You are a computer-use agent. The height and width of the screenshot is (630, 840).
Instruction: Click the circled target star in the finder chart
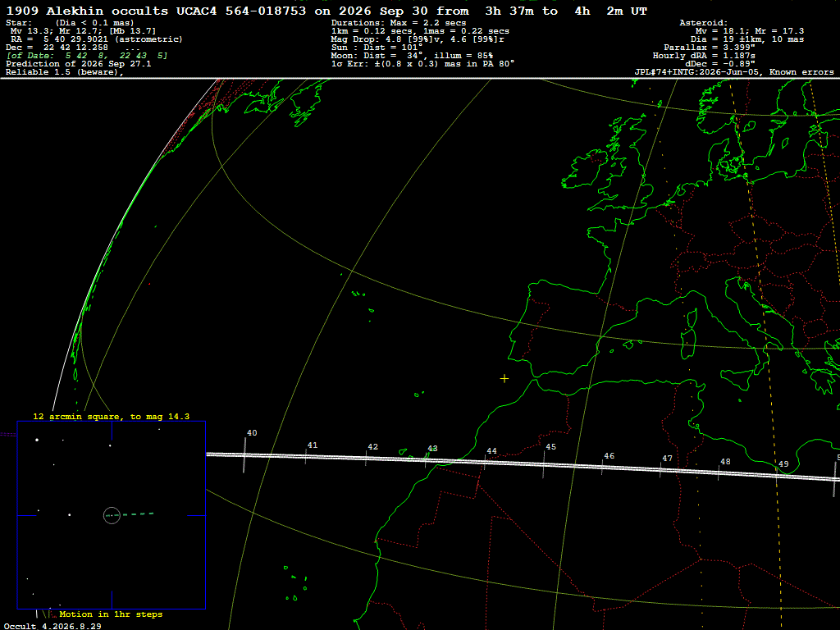click(112, 515)
